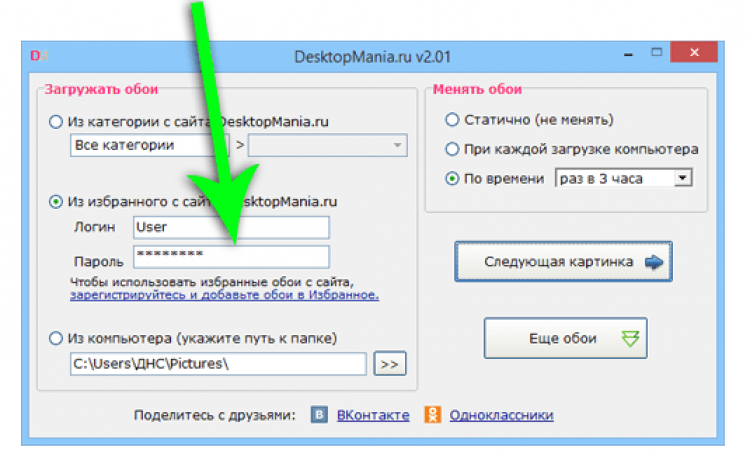This screenshot has width=750, height=464.
Task: Close the DesktopMania window
Action: tap(694, 52)
